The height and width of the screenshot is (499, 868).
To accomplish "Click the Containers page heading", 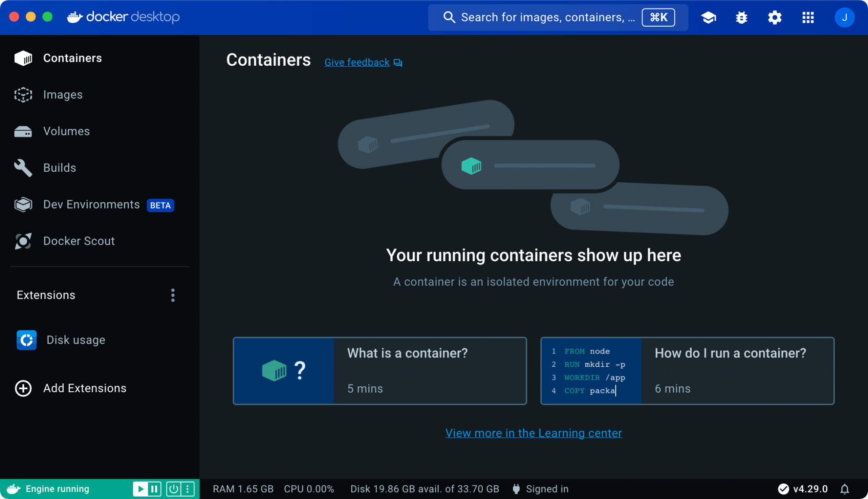I will [x=269, y=60].
